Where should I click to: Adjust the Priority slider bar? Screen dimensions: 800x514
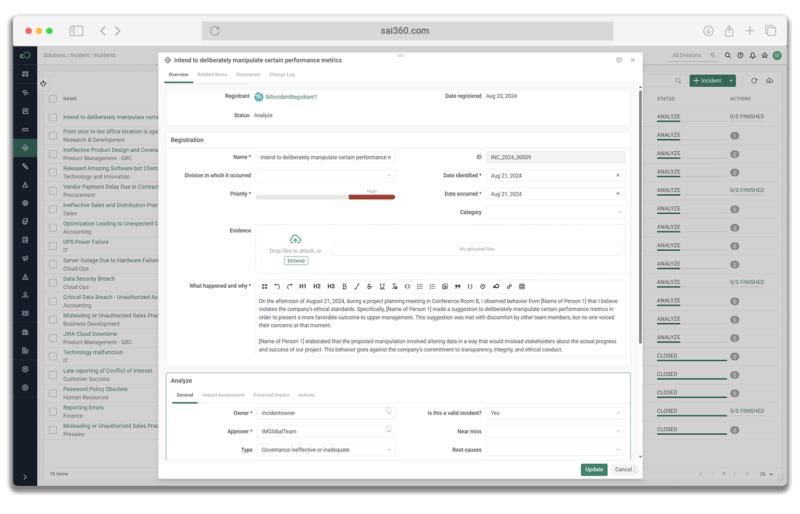pyautogui.click(x=325, y=196)
